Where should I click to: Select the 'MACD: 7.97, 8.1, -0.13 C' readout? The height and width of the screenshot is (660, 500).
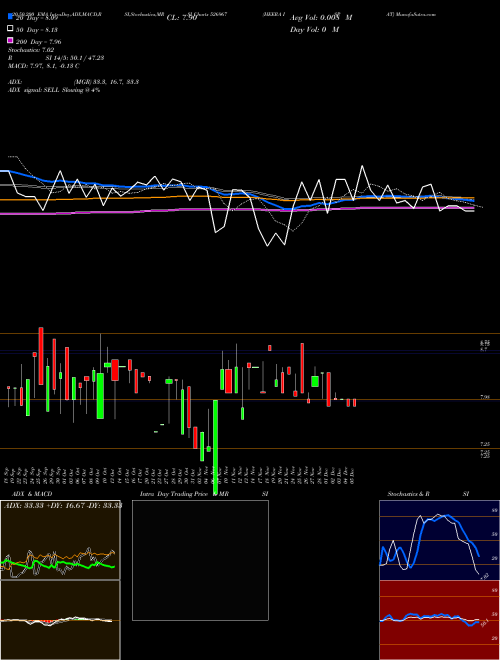(43, 66)
